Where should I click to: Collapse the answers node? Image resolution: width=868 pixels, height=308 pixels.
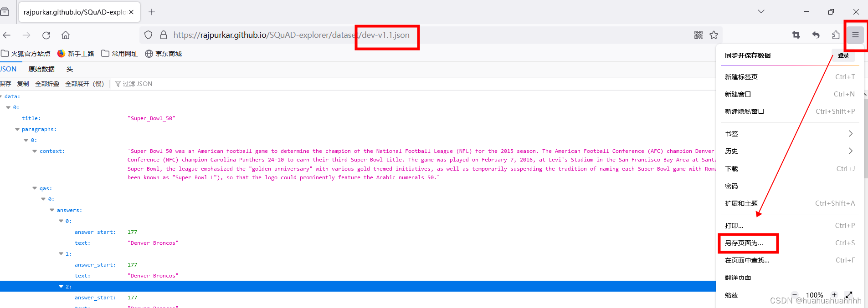point(52,210)
